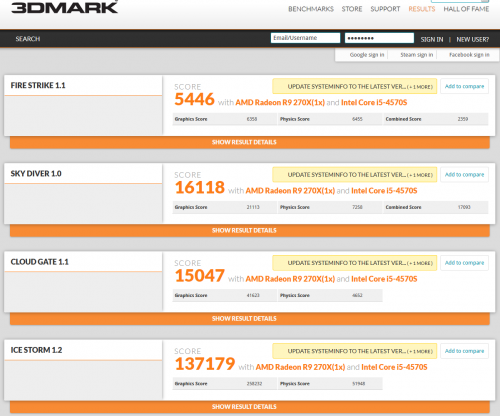Open the Cloud Gate 1.1 title

click(40, 262)
